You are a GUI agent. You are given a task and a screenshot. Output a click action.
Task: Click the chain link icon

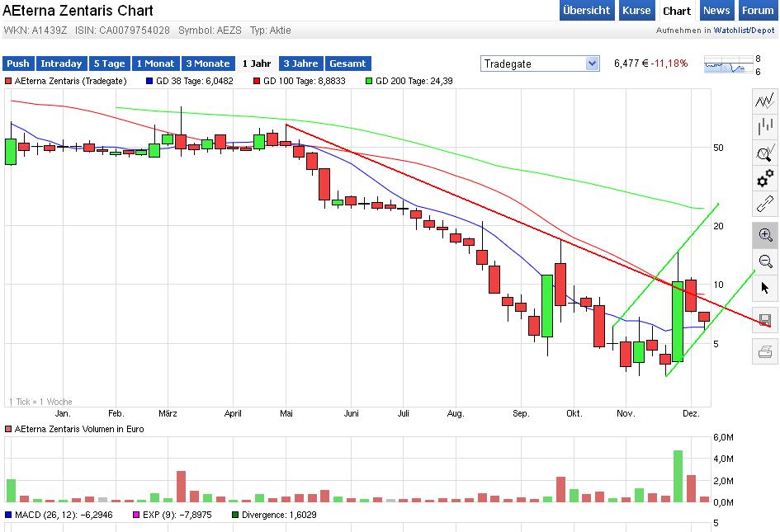tap(765, 204)
